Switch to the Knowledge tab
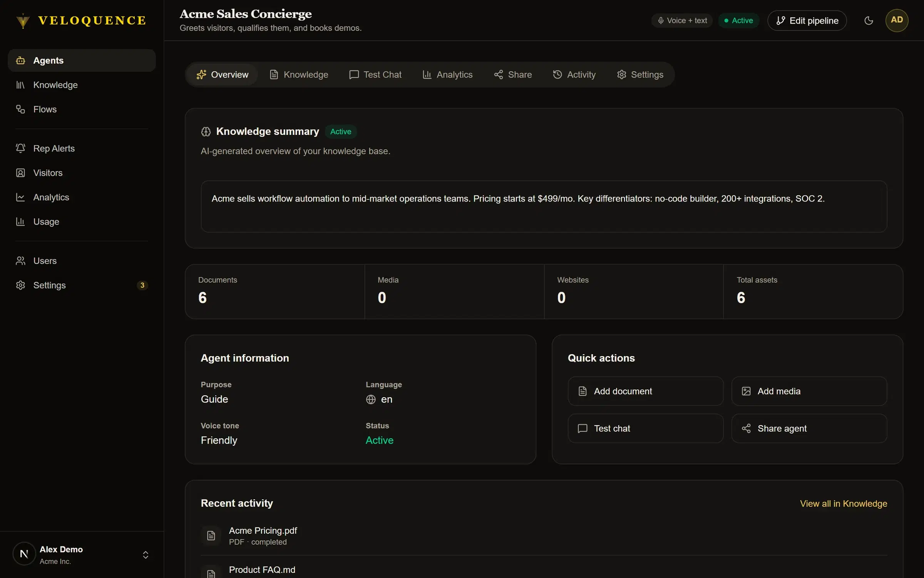Image resolution: width=924 pixels, height=578 pixels. (x=299, y=74)
